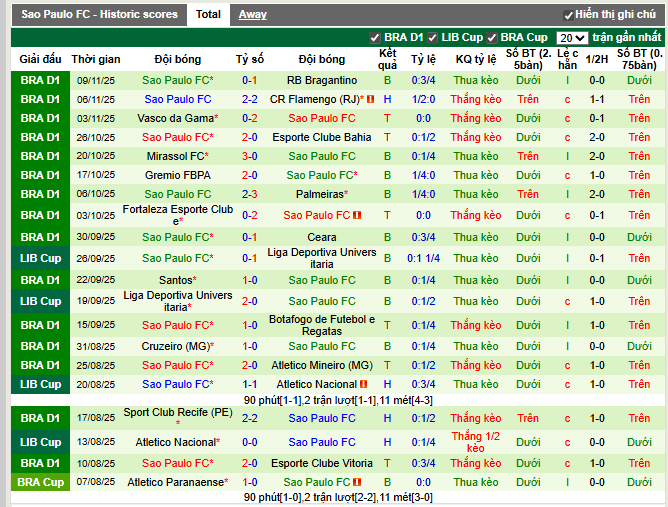This screenshot has width=668, height=507.
Task: Switch to the Away tab
Action: (253, 14)
